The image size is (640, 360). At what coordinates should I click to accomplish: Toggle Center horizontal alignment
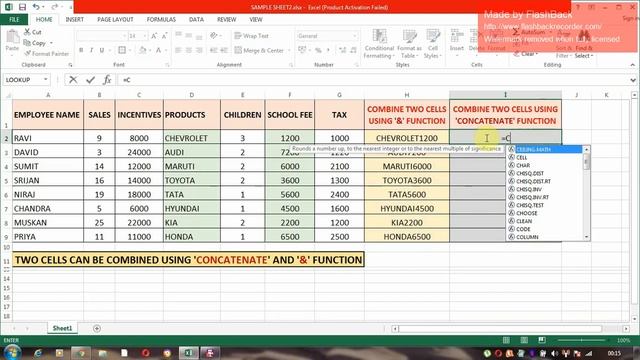tap(189, 50)
